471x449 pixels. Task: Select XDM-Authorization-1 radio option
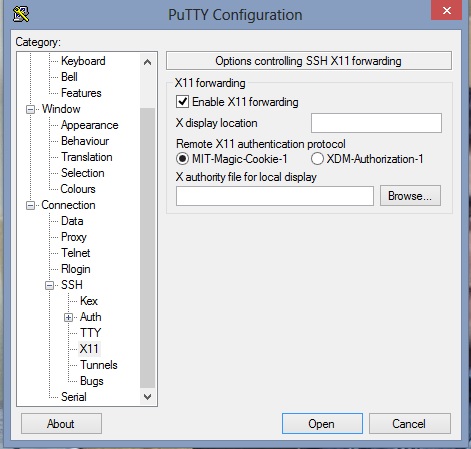coord(317,159)
